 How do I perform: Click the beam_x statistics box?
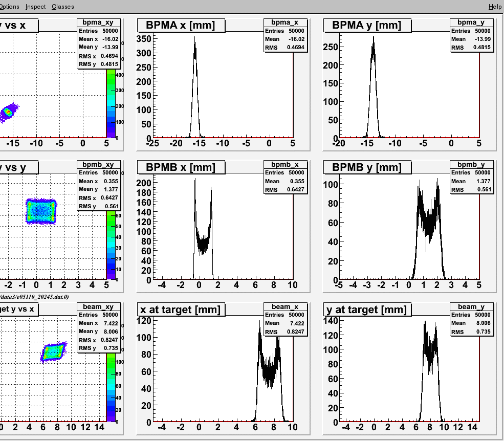[x=285, y=319]
